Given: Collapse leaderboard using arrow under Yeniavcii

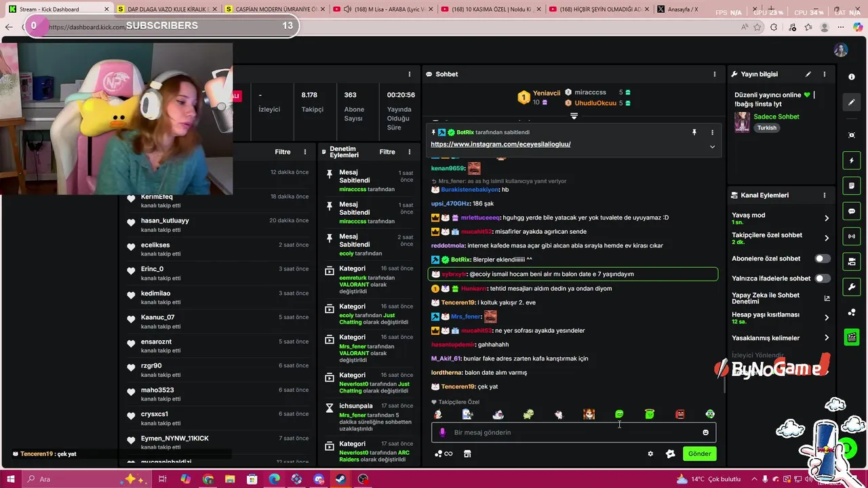Looking at the screenshot, I should (x=574, y=116).
